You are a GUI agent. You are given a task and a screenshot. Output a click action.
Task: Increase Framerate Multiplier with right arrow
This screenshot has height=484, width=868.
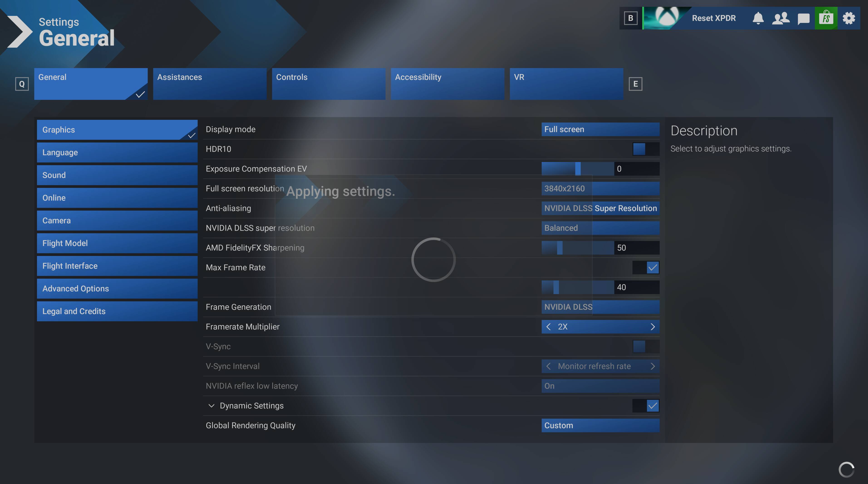pos(652,327)
